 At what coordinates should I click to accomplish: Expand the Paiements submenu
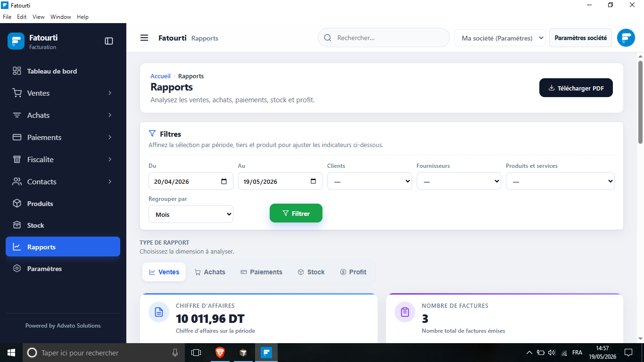[110, 137]
